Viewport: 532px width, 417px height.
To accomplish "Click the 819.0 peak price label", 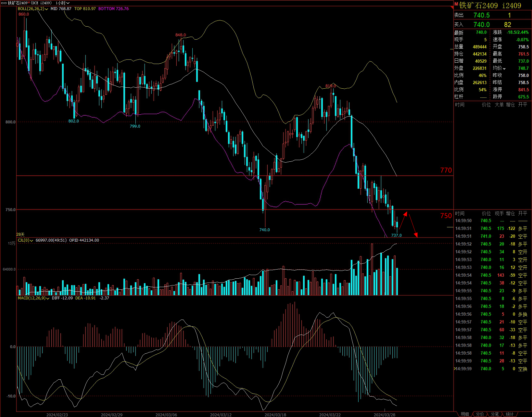I will pos(330,86).
